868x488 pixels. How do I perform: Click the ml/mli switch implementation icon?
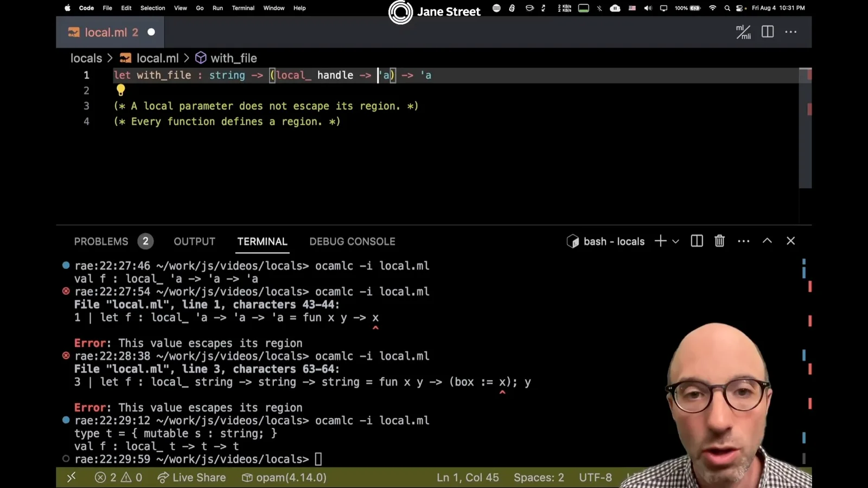743,32
